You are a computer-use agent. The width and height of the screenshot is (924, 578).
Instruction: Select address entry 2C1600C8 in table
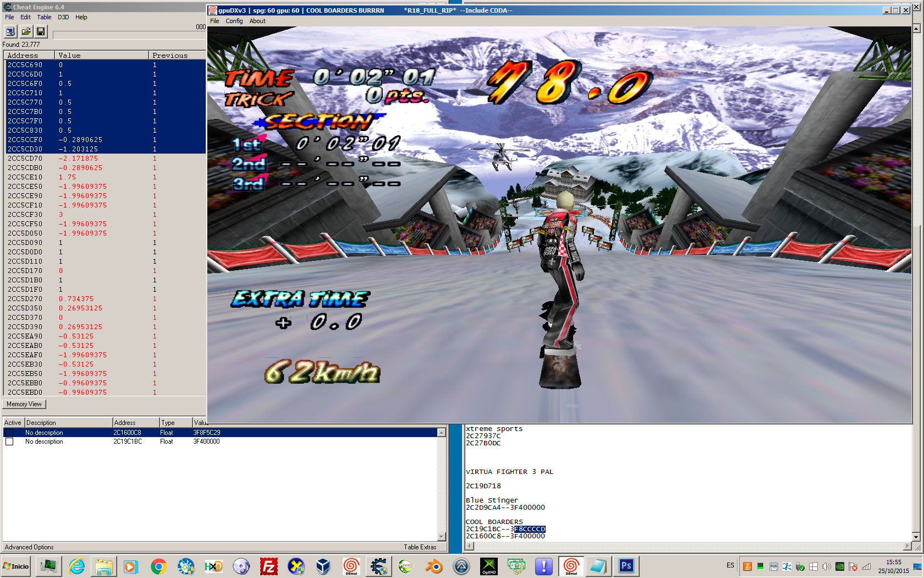coord(220,433)
